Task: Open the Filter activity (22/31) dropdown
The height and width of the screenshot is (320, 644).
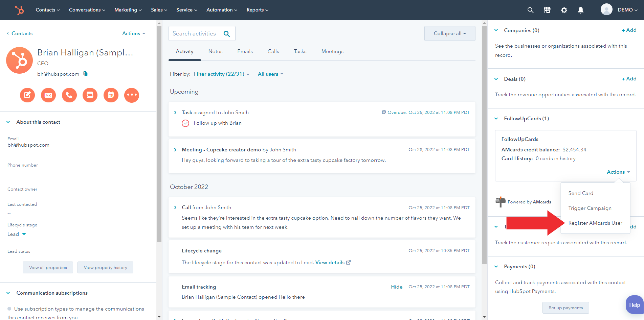Action: point(221,74)
